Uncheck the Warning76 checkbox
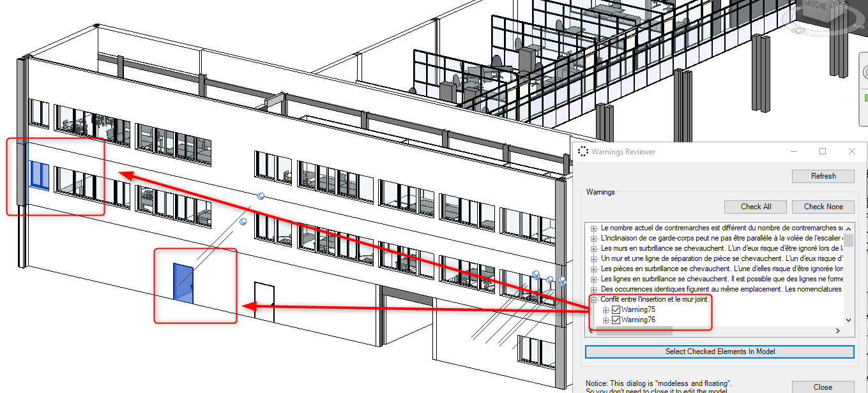Image resolution: width=868 pixels, height=393 pixels. [616, 320]
